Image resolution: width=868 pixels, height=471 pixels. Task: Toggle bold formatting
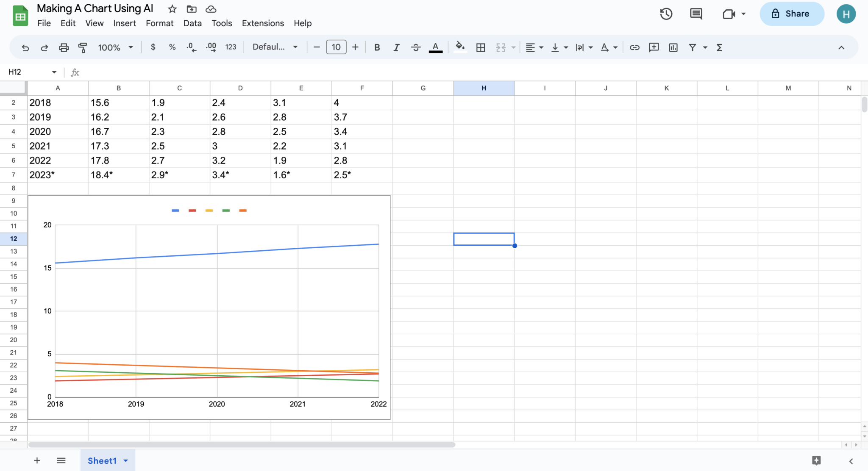pos(376,47)
